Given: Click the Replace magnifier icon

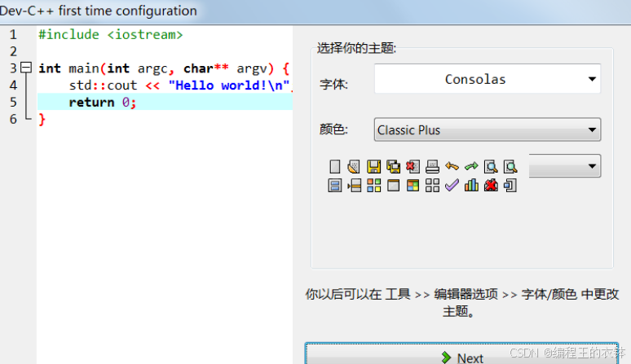Looking at the screenshot, I should click(x=510, y=166).
